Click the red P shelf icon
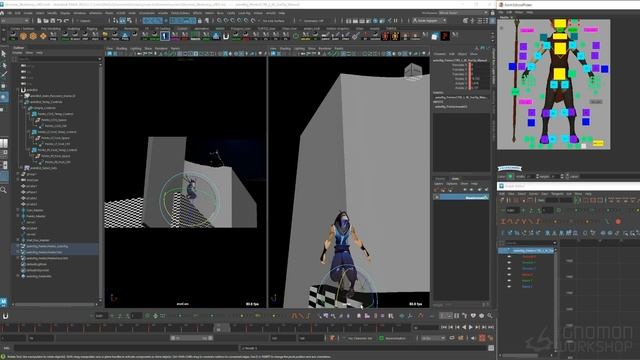The height and width of the screenshot is (360, 640). click(x=445, y=36)
